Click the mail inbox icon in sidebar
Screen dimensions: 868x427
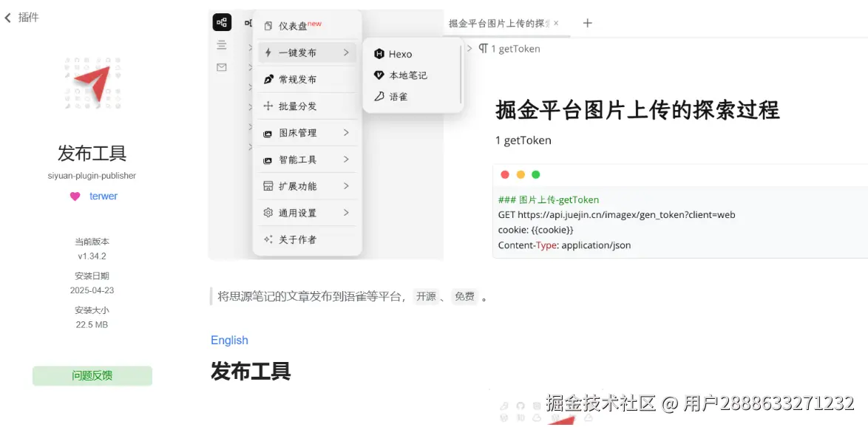pyautogui.click(x=222, y=67)
